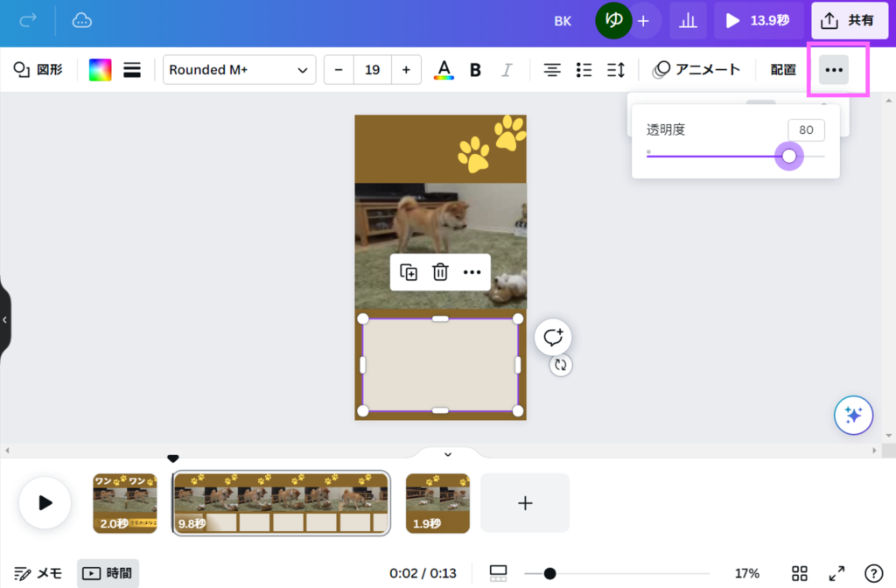
Task: Open the three-dot more options in toolbar
Action: 834,70
